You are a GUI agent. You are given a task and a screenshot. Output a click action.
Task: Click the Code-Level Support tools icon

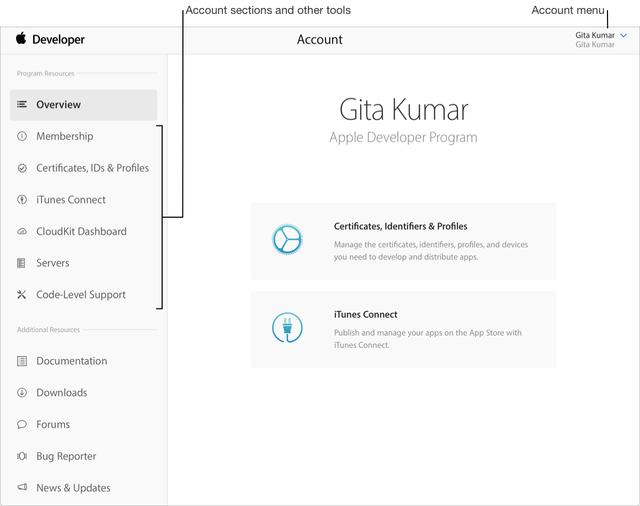(x=22, y=295)
